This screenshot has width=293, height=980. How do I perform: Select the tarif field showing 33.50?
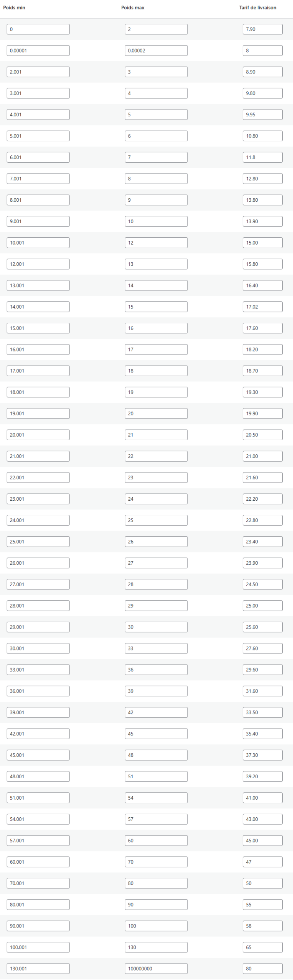tap(262, 712)
